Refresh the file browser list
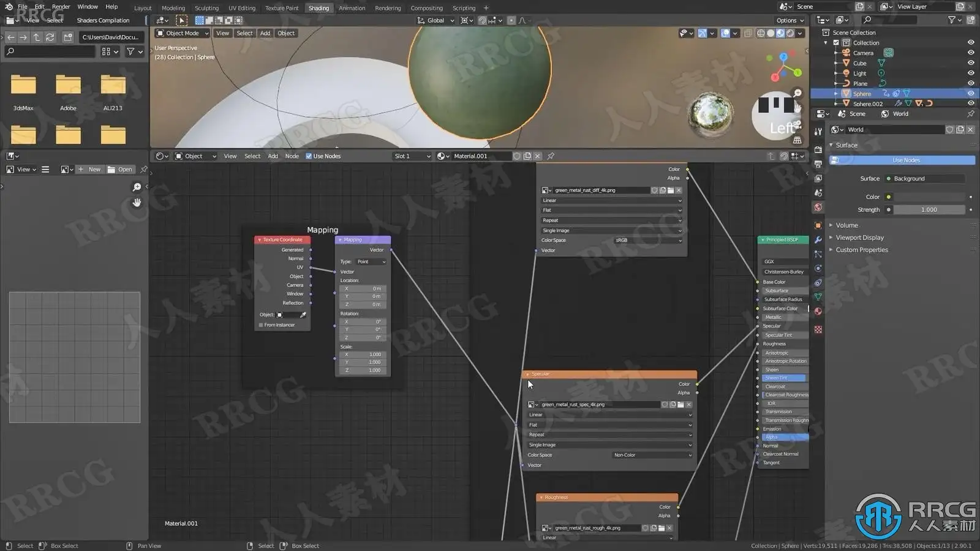 tap(50, 37)
